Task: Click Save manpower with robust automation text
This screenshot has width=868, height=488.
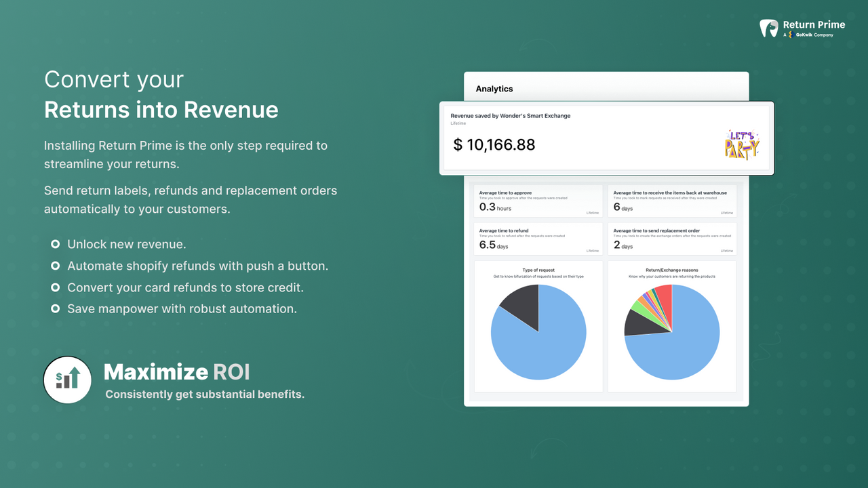Action: 182,308
